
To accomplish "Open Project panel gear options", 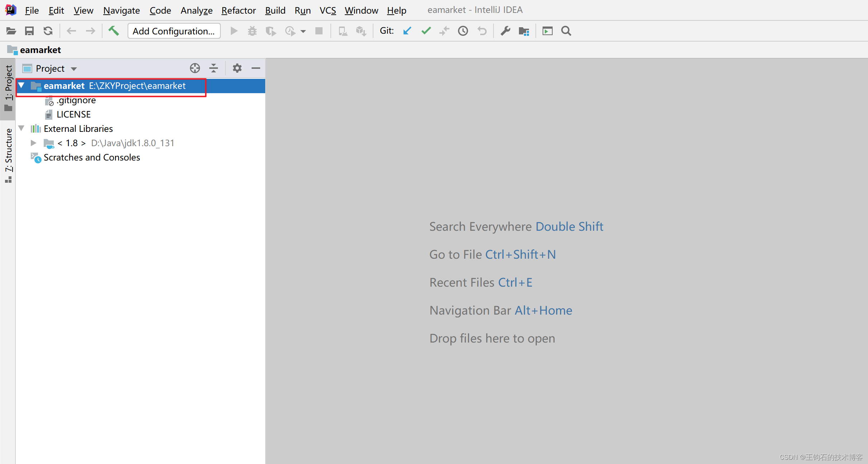I will [237, 68].
